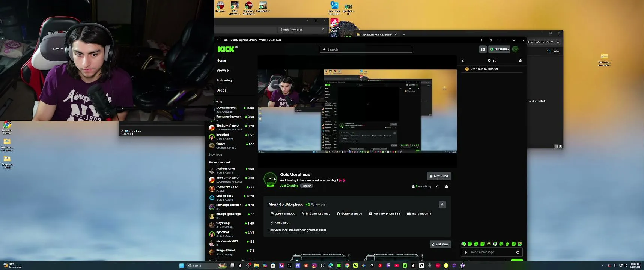Open the TikTok link xanlebars

[279, 223]
